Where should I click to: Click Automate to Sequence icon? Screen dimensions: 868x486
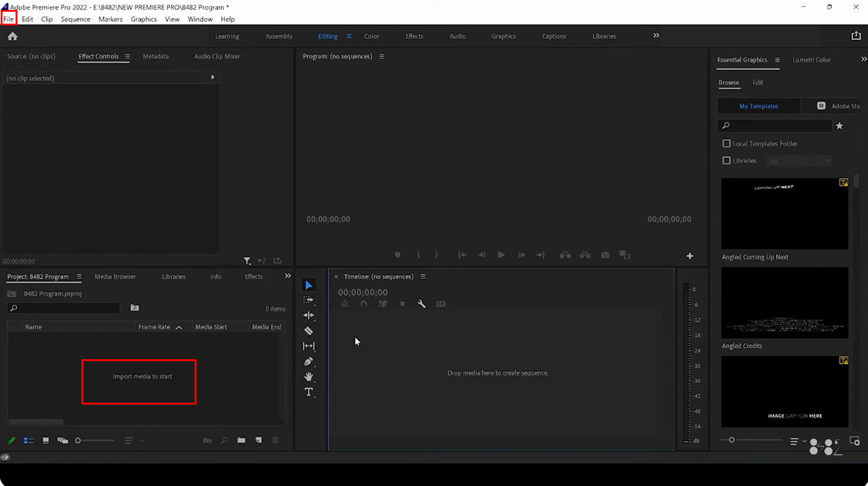click(208, 440)
